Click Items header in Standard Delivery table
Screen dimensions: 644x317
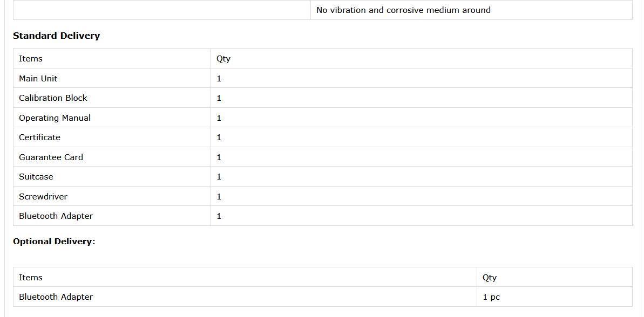(x=31, y=59)
